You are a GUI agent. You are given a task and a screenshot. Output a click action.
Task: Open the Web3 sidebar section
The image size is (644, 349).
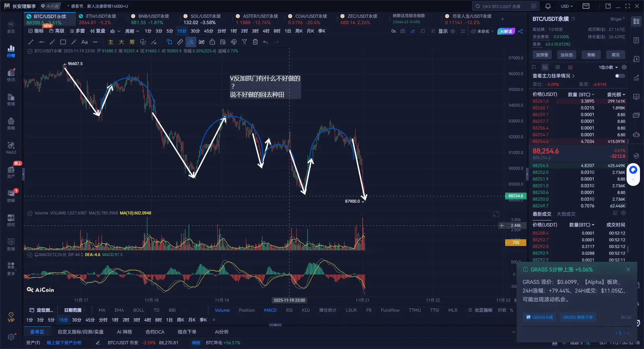click(11, 148)
